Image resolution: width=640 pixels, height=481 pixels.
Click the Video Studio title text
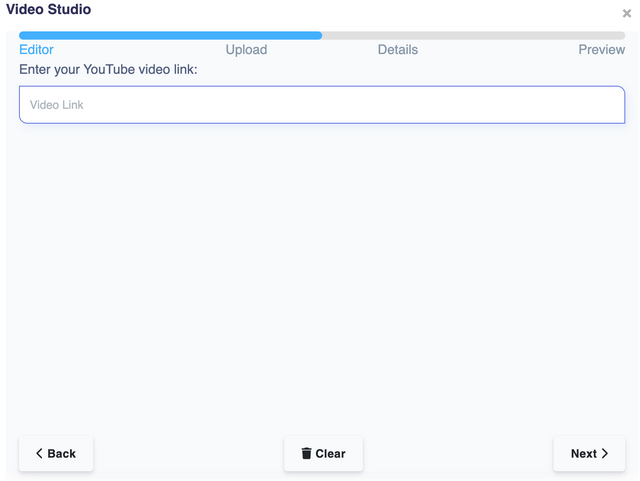tap(48, 10)
